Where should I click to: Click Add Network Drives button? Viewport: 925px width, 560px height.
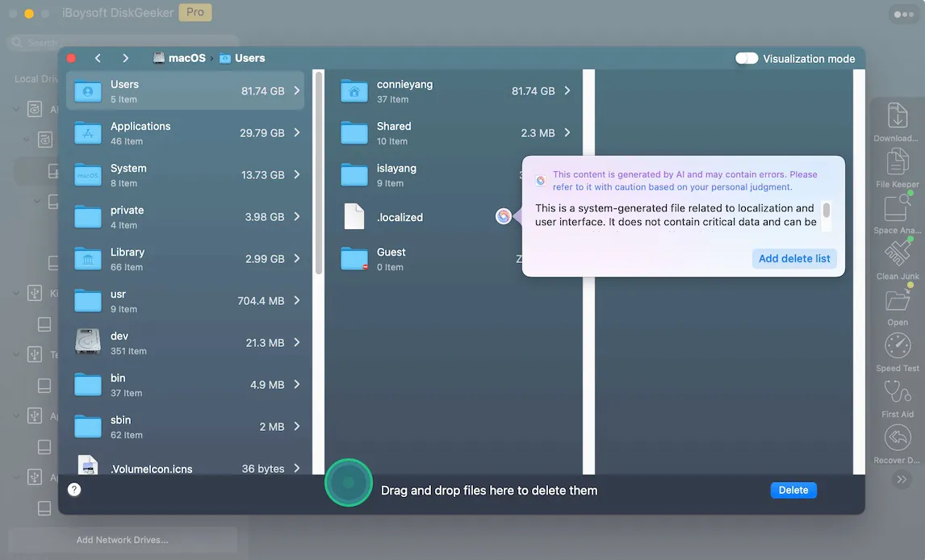pyautogui.click(x=122, y=539)
